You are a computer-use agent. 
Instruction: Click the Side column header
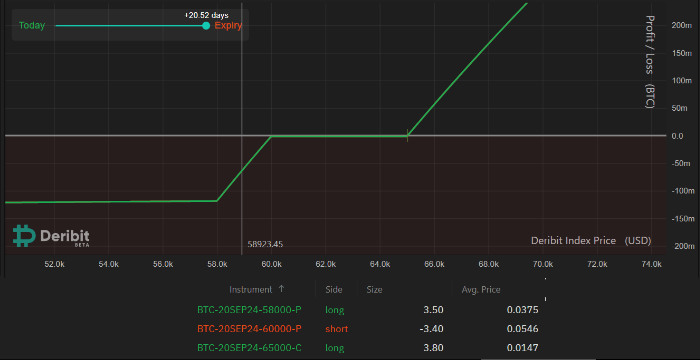tap(334, 289)
